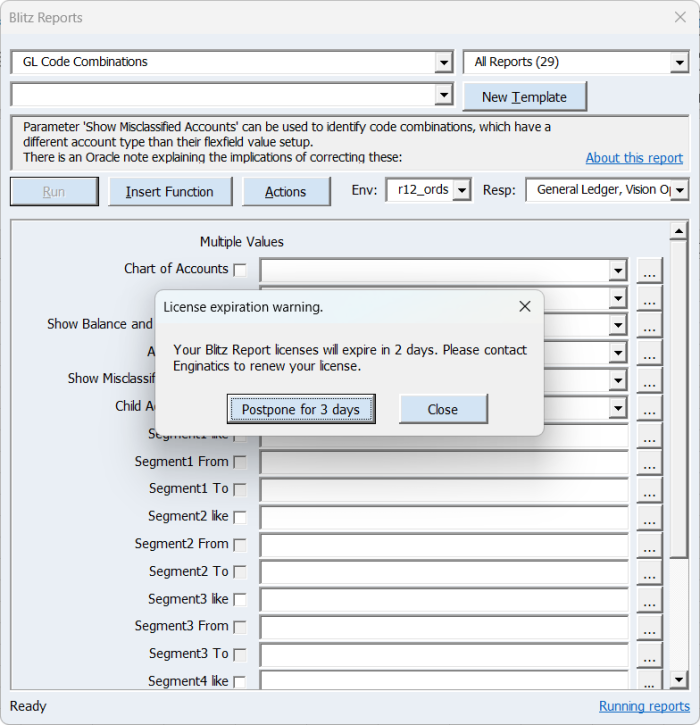Click Segment3 like input field
This screenshot has width=700, height=725.
click(x=444, y=601)
